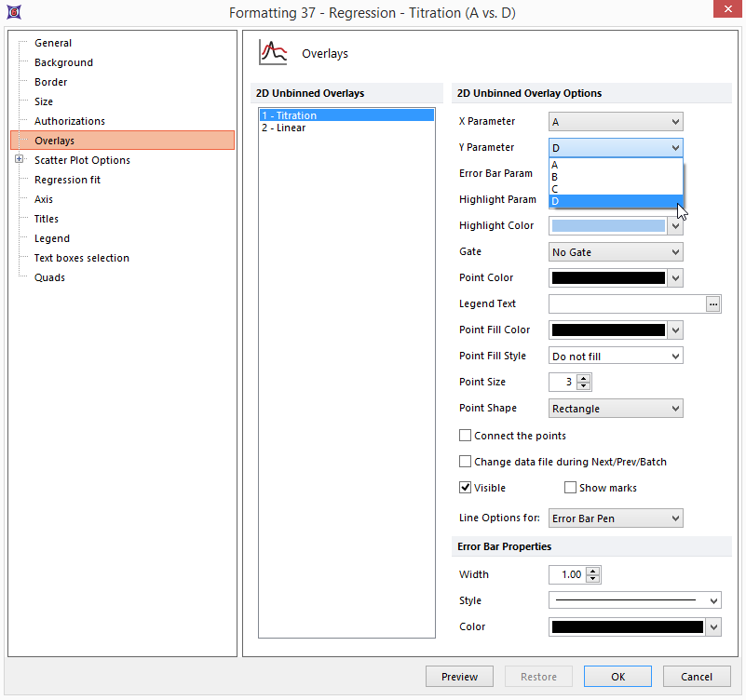Viewport: 746px width, 700px height.
Task: Select Regression fit in category tree
Action: (x=67, y=180)
